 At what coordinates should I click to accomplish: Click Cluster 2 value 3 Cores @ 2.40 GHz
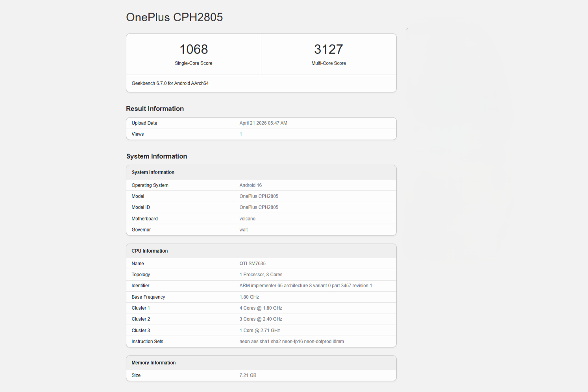[261, 319]
